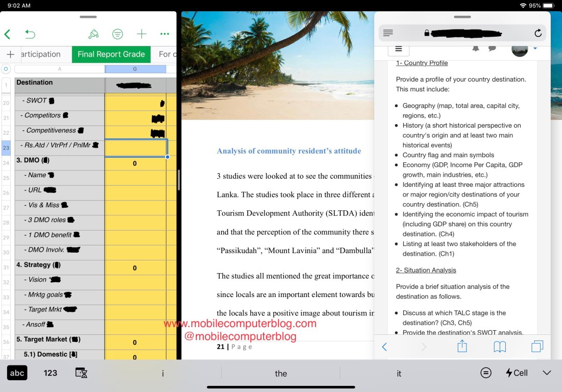
Task: Click the "2- Situation Analysis" heading link
Action: point(426,270)
